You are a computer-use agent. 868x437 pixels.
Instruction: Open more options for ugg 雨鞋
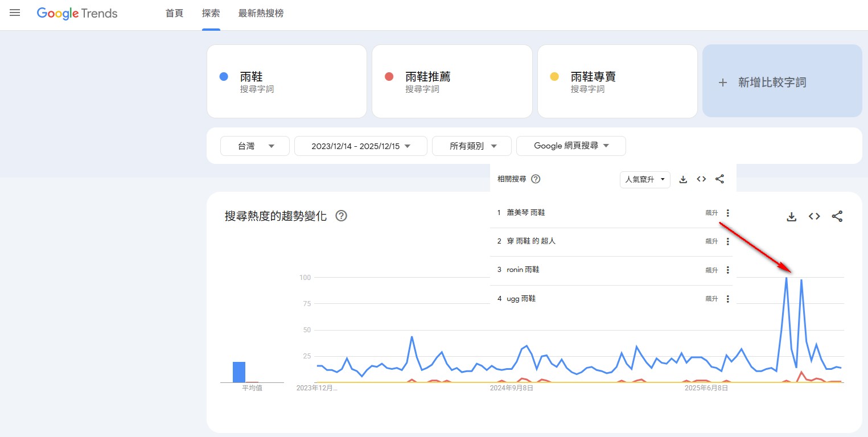pos(728,299)
